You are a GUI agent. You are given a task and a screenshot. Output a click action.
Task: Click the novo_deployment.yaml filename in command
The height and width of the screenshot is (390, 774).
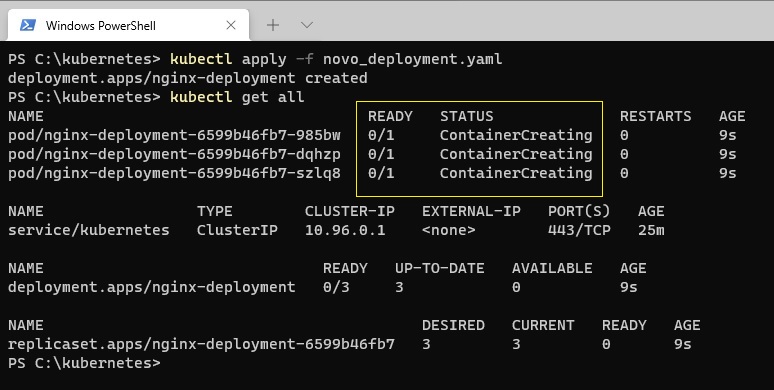point(413,59)
